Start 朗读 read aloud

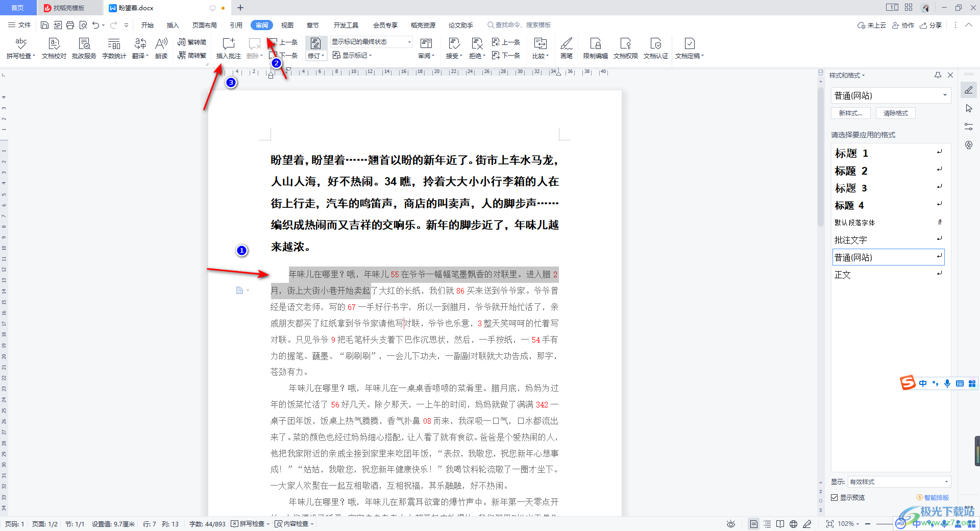click(161, 49)
